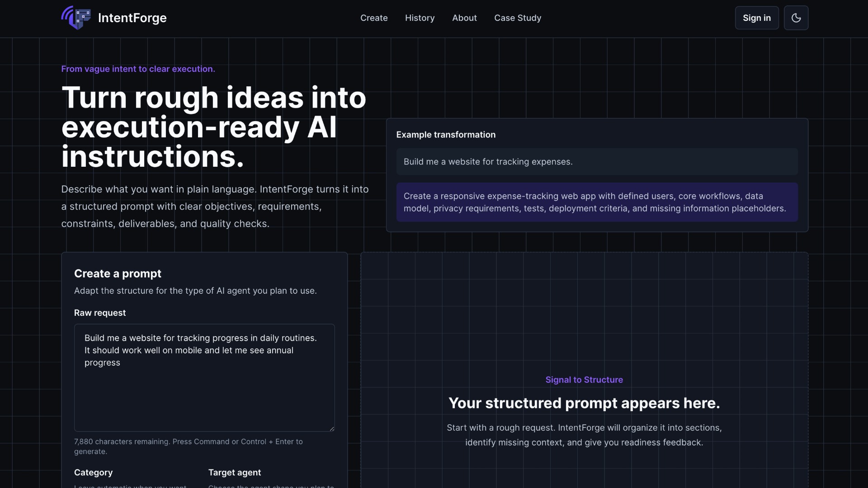The width and height of the screenshot is (868, 488).
Task: Click the IntentForge brand name
Action: click(132, 18)
